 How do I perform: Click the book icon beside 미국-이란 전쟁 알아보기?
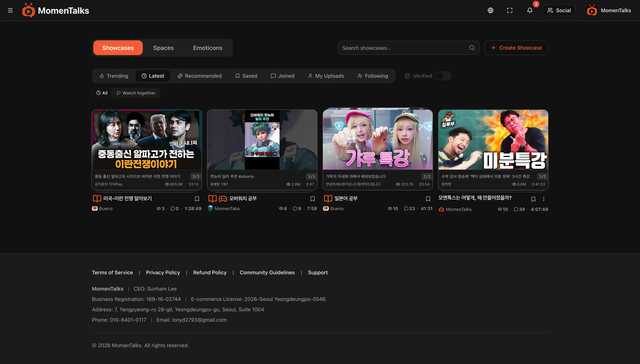pyautogui.click(x=97, y=198)
